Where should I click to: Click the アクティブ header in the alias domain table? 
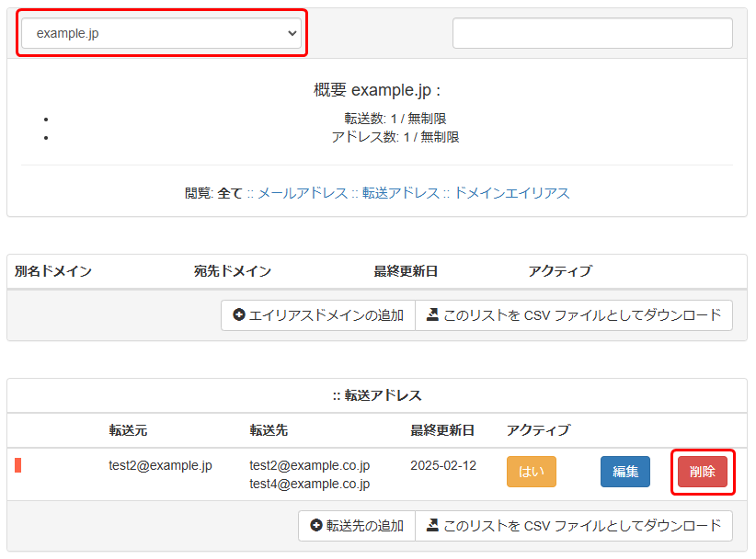pos(560,271)
